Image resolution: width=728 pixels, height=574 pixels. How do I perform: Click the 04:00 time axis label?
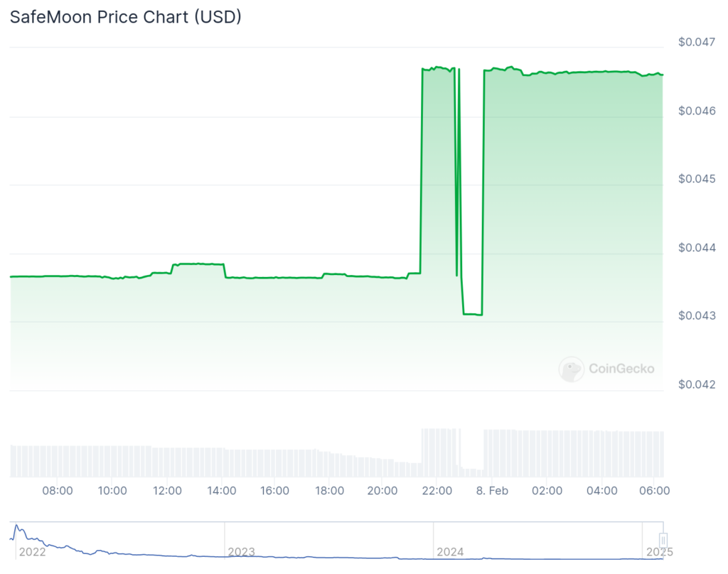[601, 490]
